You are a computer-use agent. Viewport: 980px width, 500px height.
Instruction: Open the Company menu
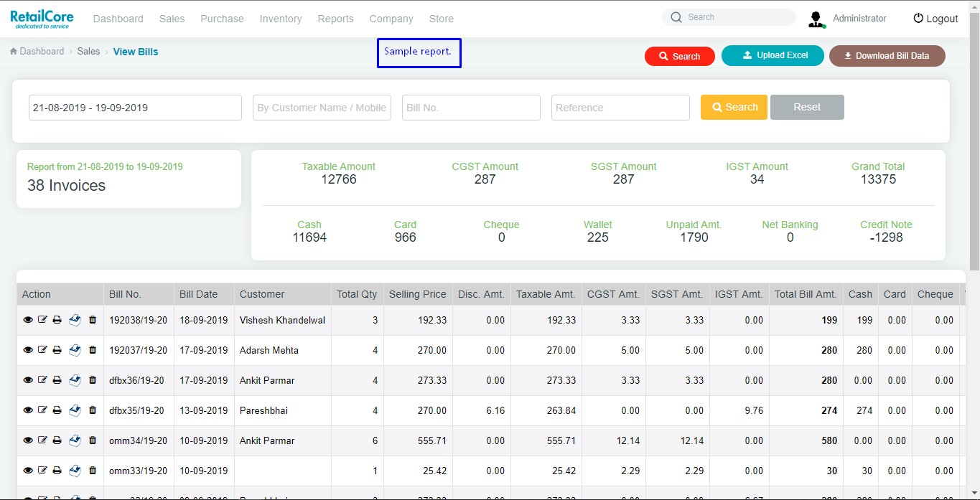(x=391, y=19)
